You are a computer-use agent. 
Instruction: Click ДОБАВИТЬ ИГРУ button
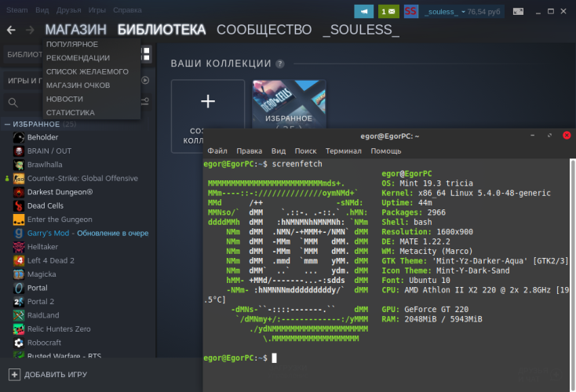pyautogui.click(x=48, y=375)
